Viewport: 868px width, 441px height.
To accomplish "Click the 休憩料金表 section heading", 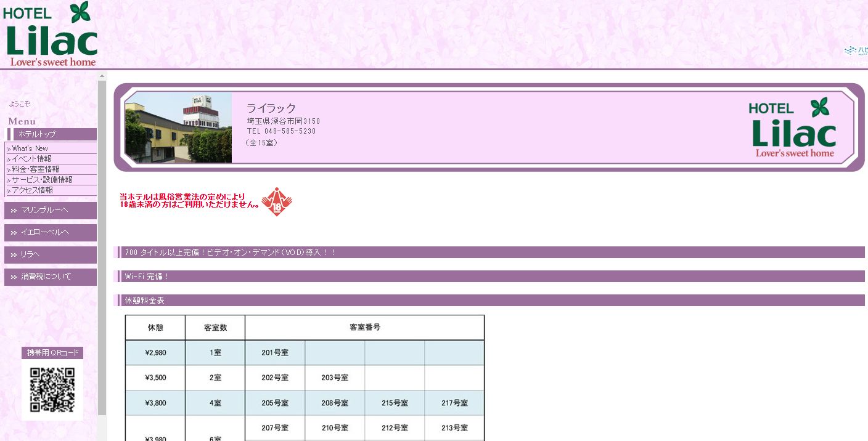I will point(491,301).
